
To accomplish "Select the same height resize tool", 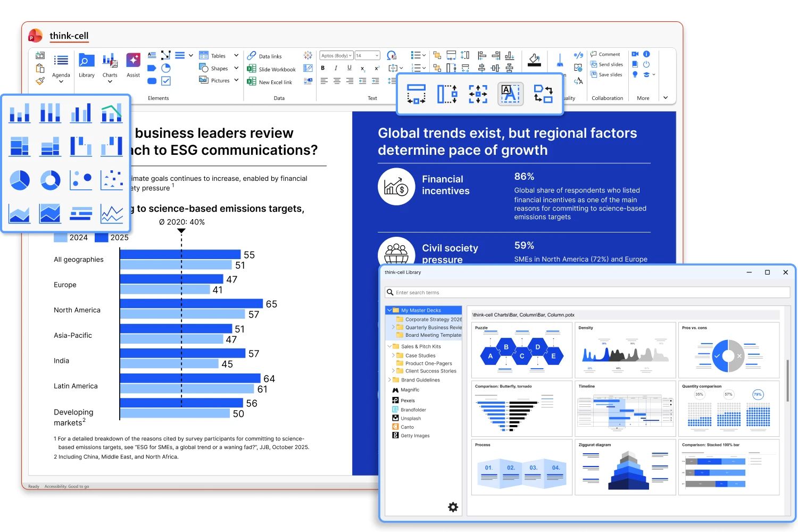I will pos(447,94).
